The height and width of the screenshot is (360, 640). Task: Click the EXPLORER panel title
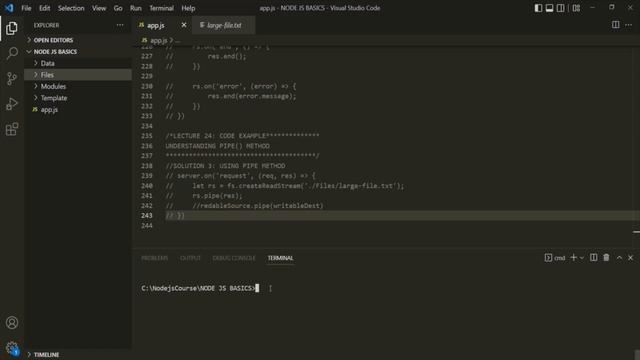[46, 25]
